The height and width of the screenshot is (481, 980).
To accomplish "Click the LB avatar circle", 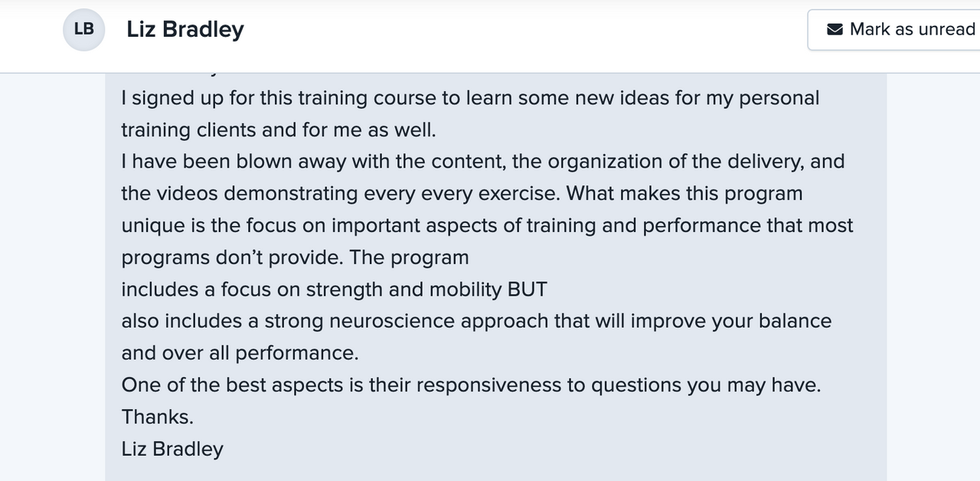I will (x=83, y=30).
